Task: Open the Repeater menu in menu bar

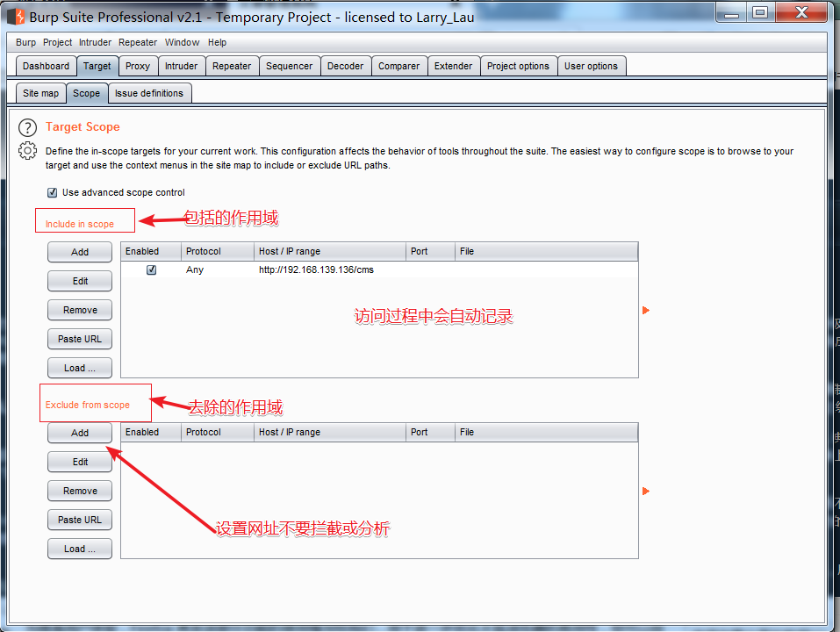Action: [138, 42]
